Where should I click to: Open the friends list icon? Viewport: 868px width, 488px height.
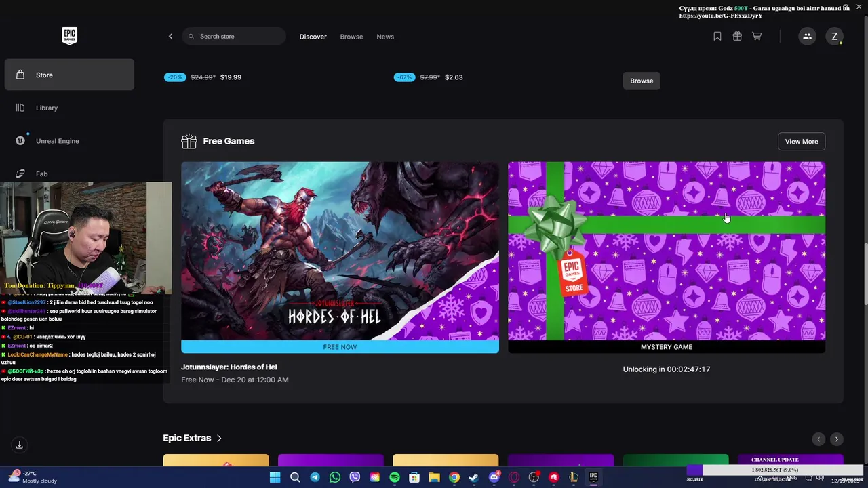click(807, 36)
